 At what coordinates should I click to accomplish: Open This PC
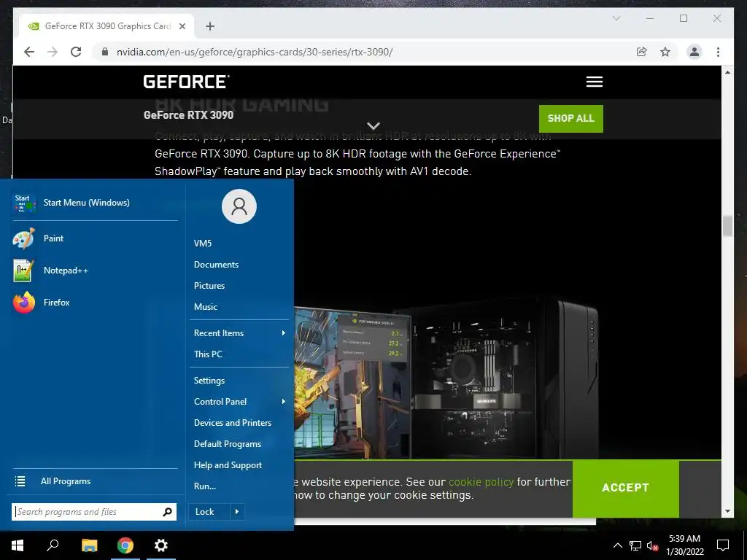point(208,354)
